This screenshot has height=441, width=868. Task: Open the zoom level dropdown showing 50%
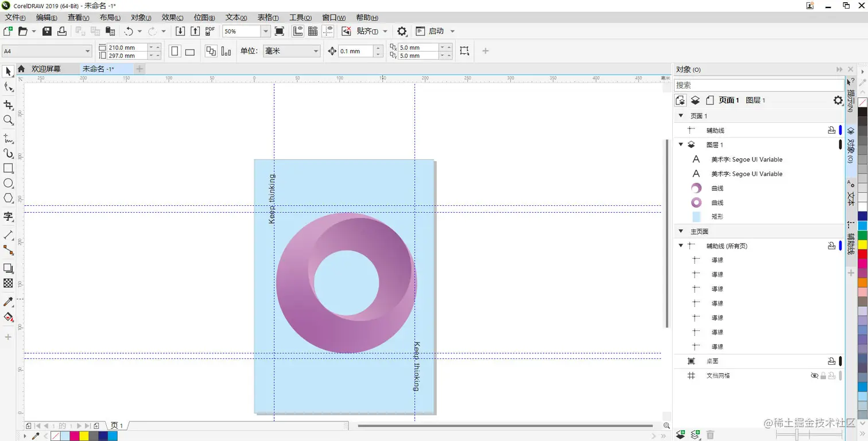265,31
